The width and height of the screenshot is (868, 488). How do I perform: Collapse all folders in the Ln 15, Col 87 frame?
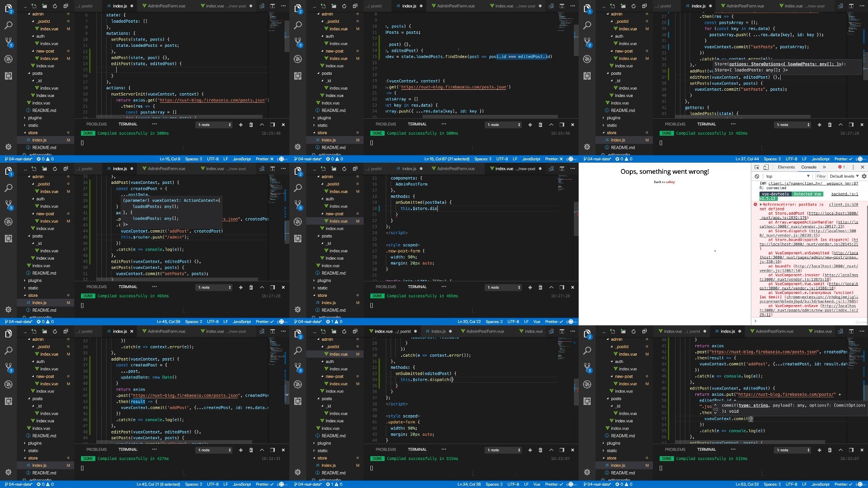tap(354, 6)
